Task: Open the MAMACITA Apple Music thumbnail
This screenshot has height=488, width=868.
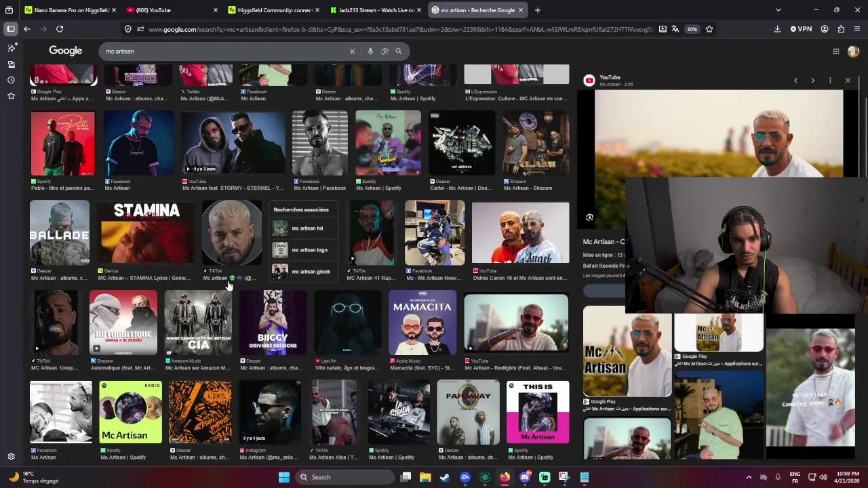Action: click(x=422, y=323)
